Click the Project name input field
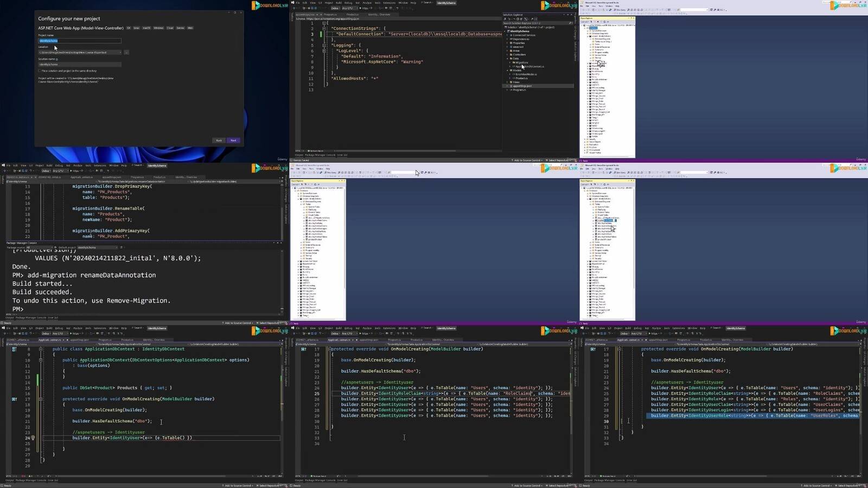 [x=79, y=41]
